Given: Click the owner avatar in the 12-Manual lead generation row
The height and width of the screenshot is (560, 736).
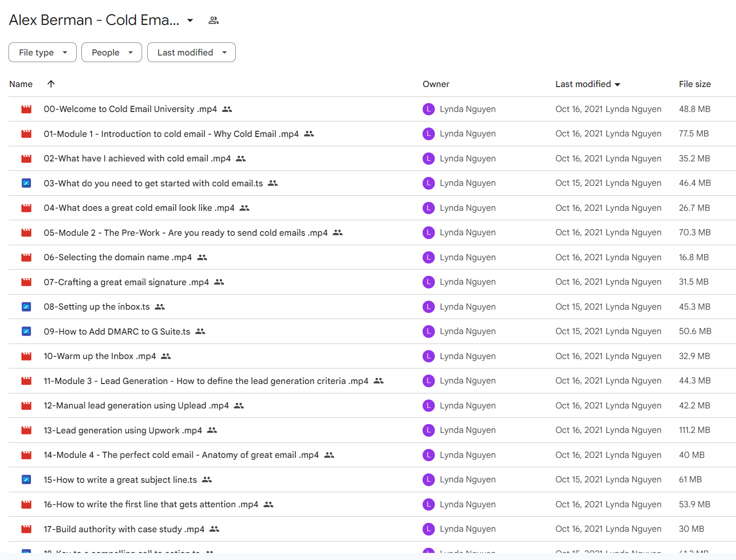Looking at the screenshot, I should point(429,406).
